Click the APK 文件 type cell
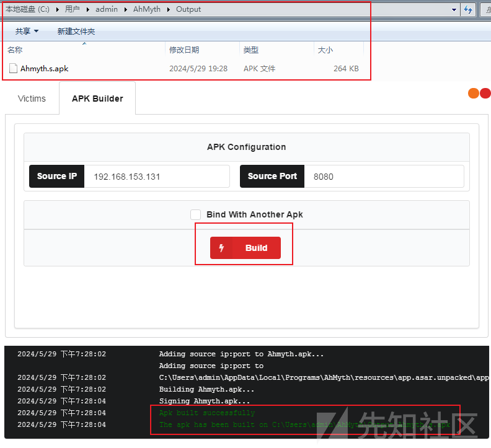This screenshot has height=448, width=491. click(x=260, y=69)
